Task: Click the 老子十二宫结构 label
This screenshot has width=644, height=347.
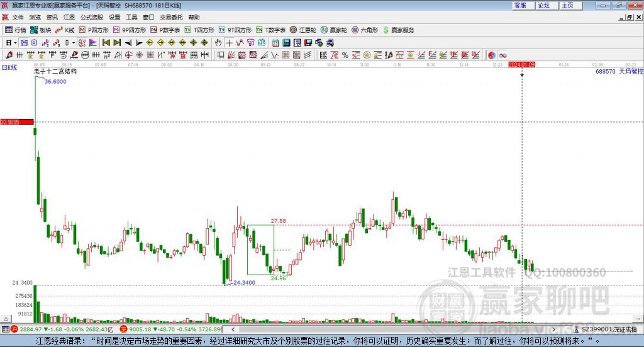Action: tap(55, 71)
